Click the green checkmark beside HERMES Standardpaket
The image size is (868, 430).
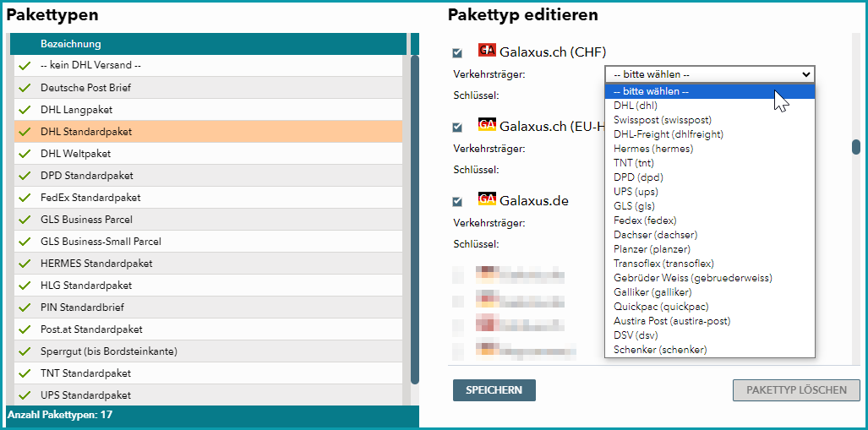point(24,264)
